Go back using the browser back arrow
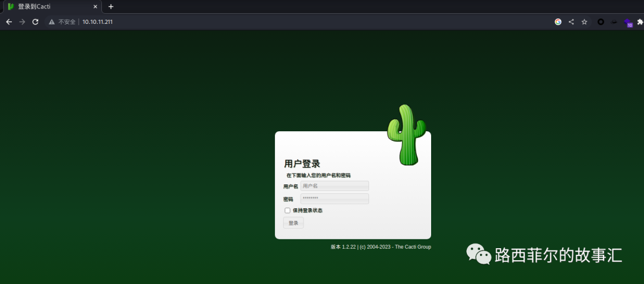This screenshot has width=644, height=284. [x=9, y=22]
